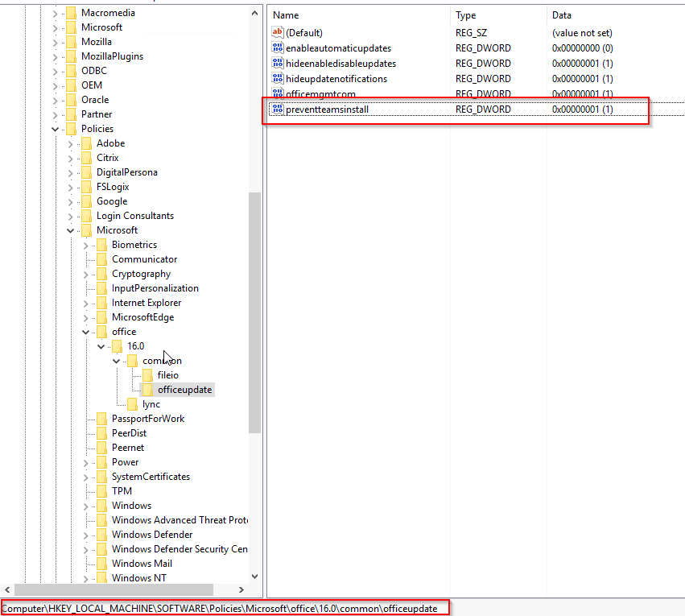Click the tree scroll down arrow
Image resolution: width=685 pixels, height=616 pixels.
click(x=254, y=577)
